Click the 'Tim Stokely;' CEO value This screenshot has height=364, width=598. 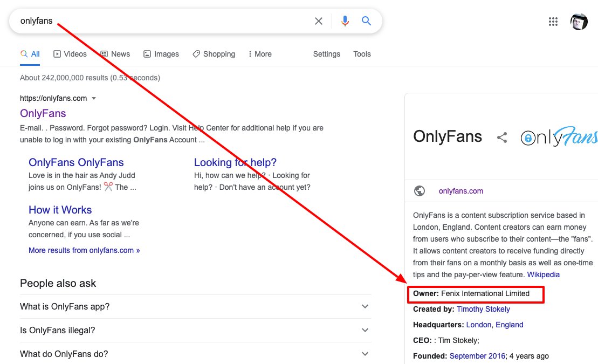pyautogui.click(x=458, y=340)
